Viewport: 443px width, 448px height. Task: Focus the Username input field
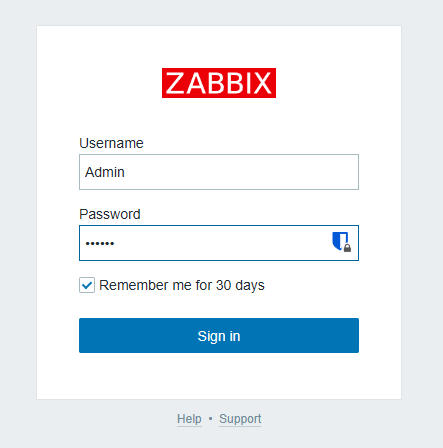coord(219,172)
